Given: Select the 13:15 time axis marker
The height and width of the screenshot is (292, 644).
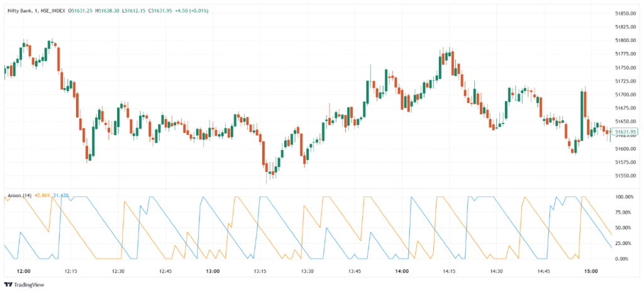Looking at the screenshot, I should (260, 271).
